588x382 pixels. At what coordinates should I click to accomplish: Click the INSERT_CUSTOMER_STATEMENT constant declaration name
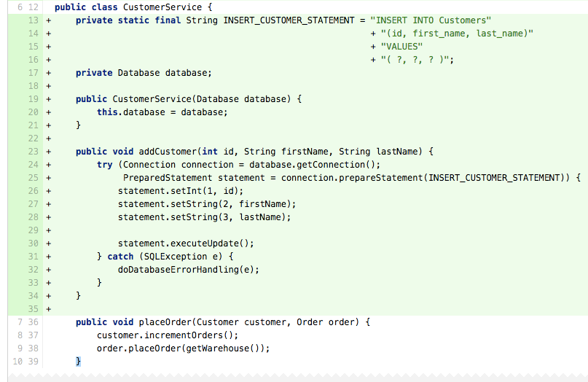[x=289, y=20]
